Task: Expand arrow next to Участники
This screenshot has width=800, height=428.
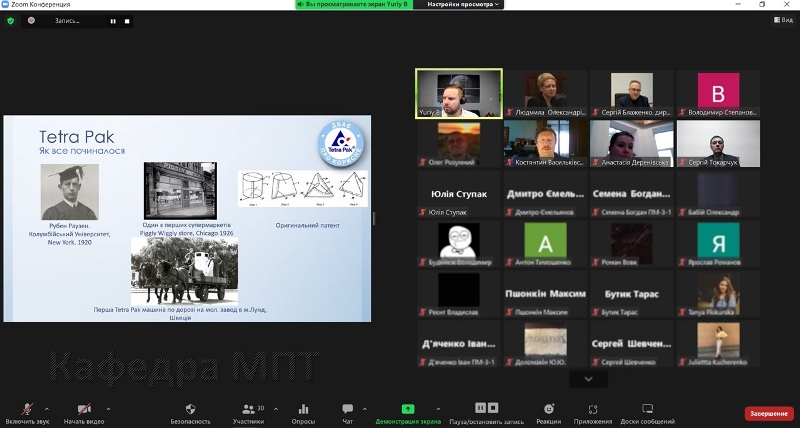Action: point(276,409)
